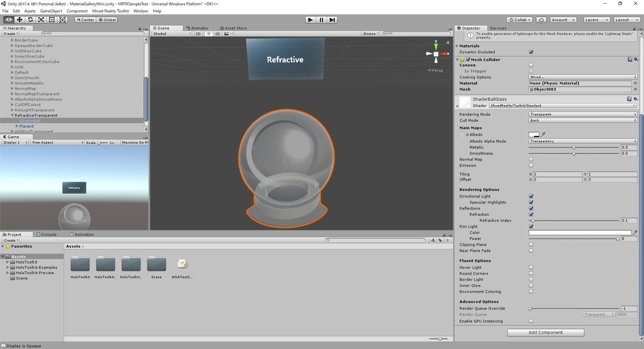Open Mixed Reality Toolkit menu
This screenshot has width=644, height=349.
111,11
